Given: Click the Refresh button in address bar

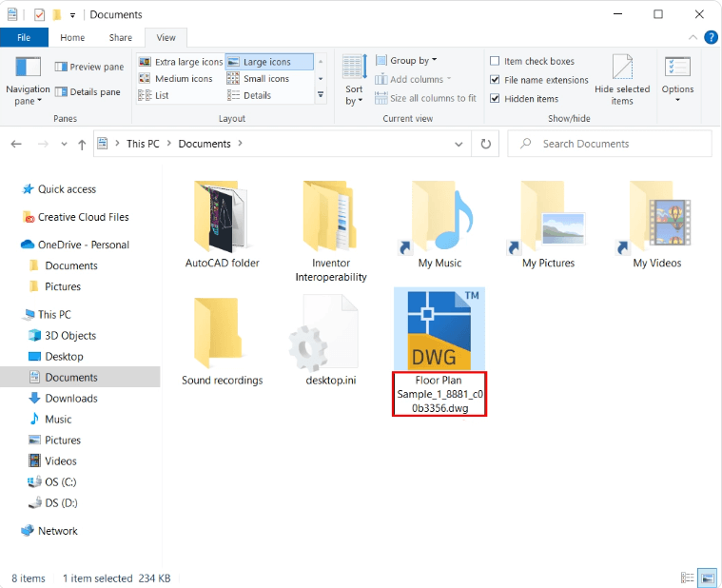Looking at the screenshot, I should 486,144.
